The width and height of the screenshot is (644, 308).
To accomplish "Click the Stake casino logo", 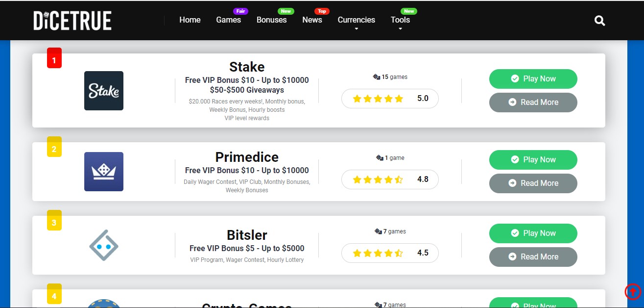I will tap(104, 91).
